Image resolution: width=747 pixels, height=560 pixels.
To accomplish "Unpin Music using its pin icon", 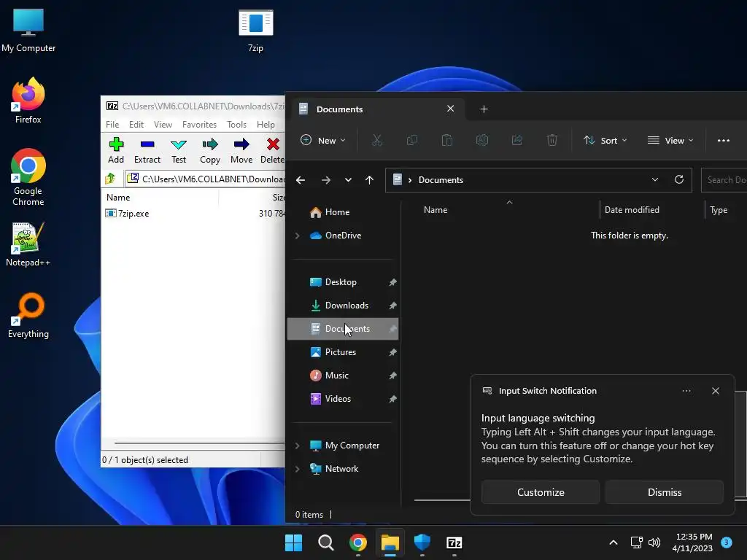I will pos(392,376).
